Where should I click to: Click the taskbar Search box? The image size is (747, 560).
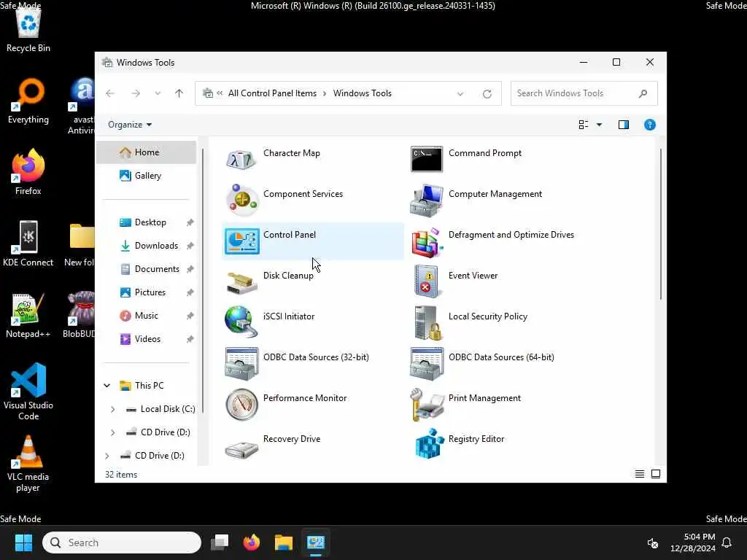pyautogui.click(x=122, y=542)
